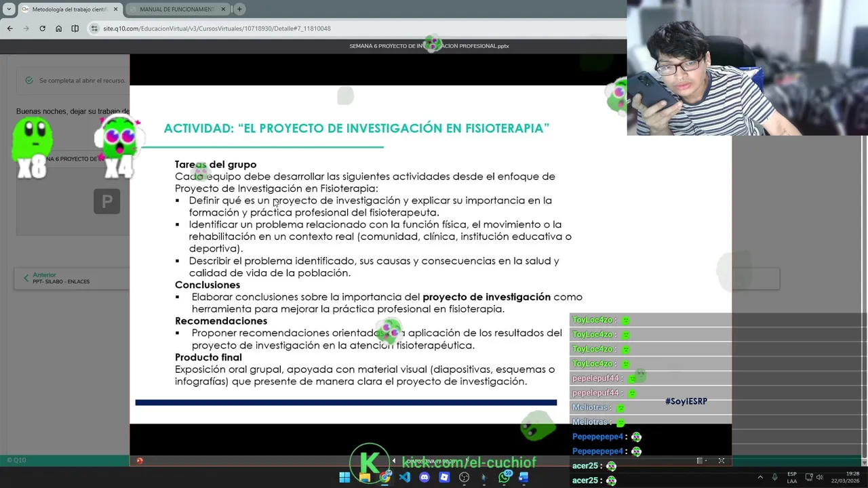
Task: Go to the previous slide in viewer
Action: [x=393, y=461]
